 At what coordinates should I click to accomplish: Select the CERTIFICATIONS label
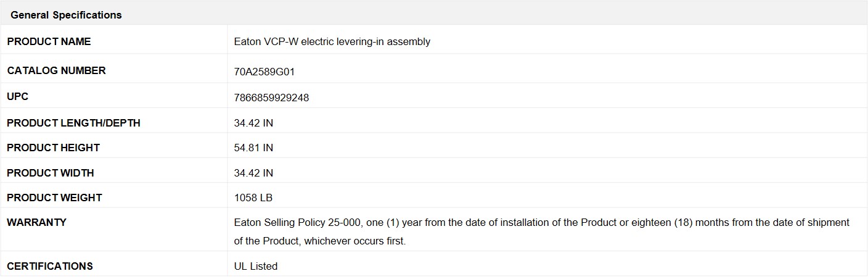pos(50,266)
